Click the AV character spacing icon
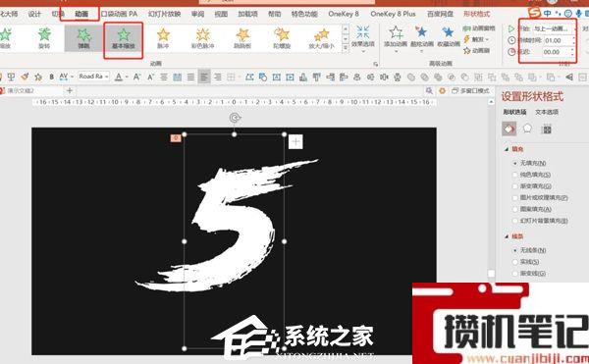The width and height of the screenshot is (589, 364). (64, 77)
